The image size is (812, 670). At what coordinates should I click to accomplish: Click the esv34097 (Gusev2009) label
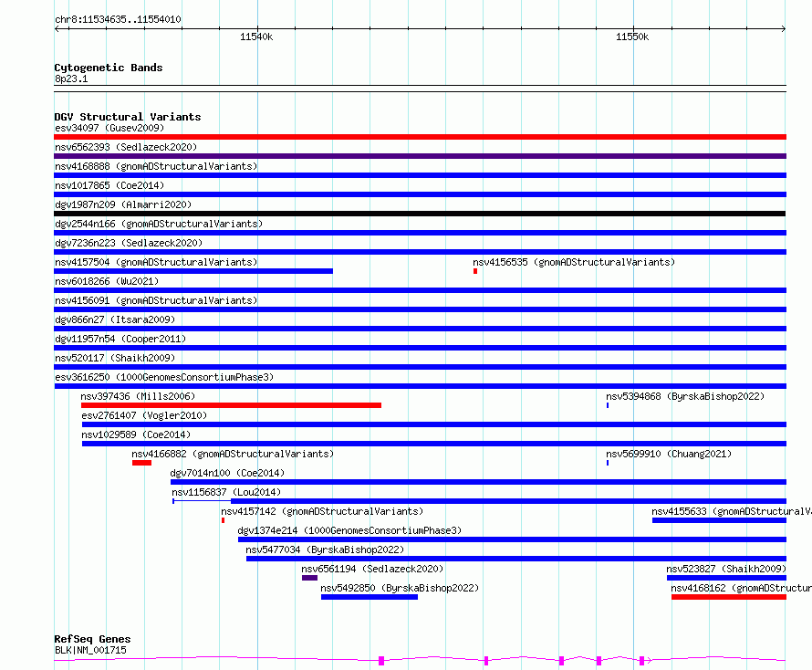[109, 128]
